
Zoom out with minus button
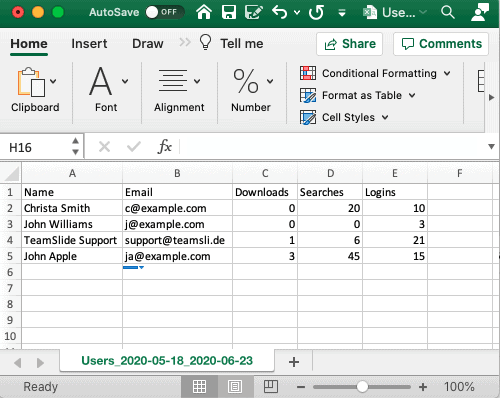(x=301, y=387)
